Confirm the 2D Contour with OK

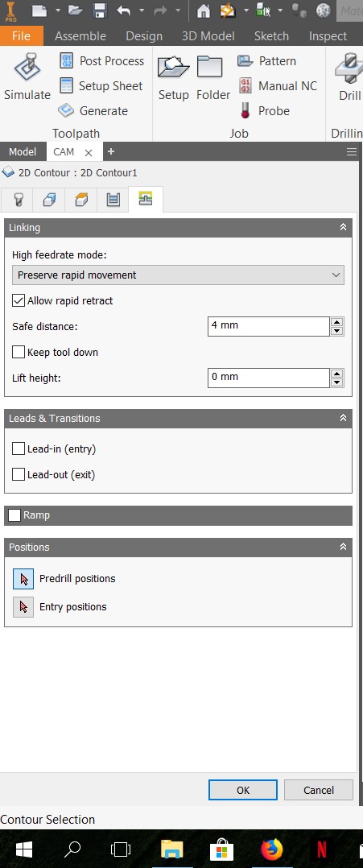[243, 790]
